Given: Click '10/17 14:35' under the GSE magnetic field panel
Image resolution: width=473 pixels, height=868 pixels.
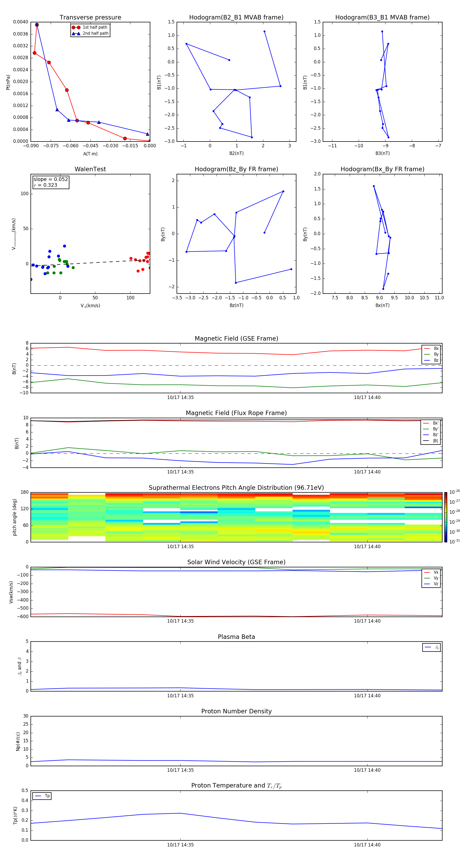Looking at the screenshot, I should click(181, 398).
